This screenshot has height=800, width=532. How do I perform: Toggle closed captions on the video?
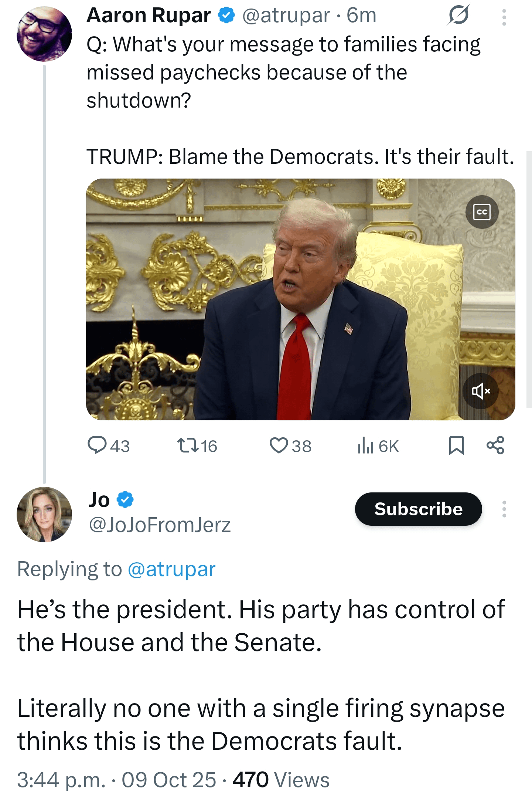click(x=482, y=212)
